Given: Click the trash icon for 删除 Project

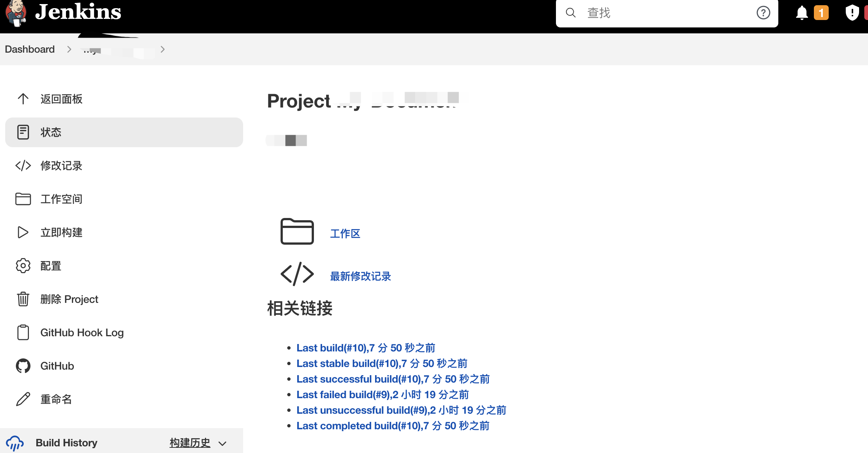Looking at the screenshot, I should (23, 299).
